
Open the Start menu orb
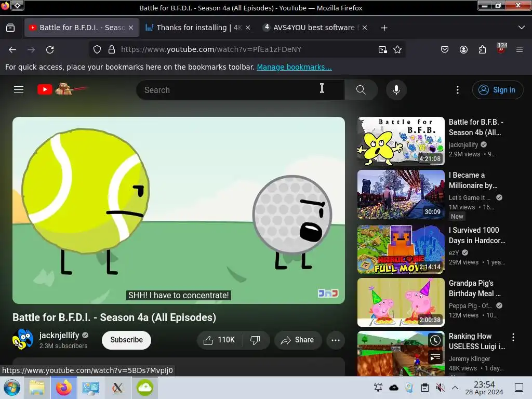pos(12,388)
